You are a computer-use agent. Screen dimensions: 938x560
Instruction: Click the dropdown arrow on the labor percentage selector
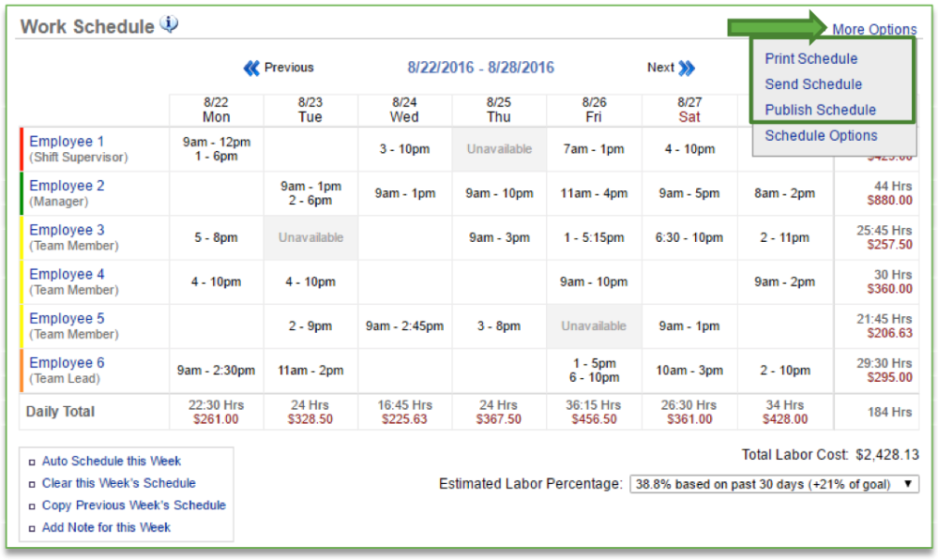(905, 484)
